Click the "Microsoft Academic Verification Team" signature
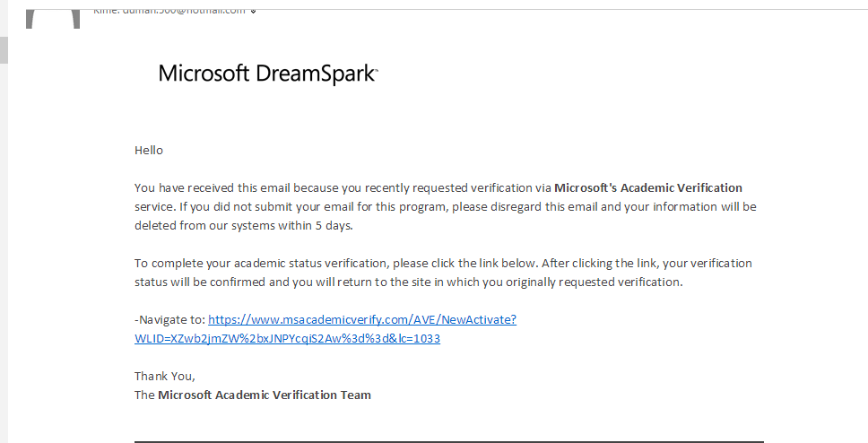The image size is (868, 443). (265, 395)
